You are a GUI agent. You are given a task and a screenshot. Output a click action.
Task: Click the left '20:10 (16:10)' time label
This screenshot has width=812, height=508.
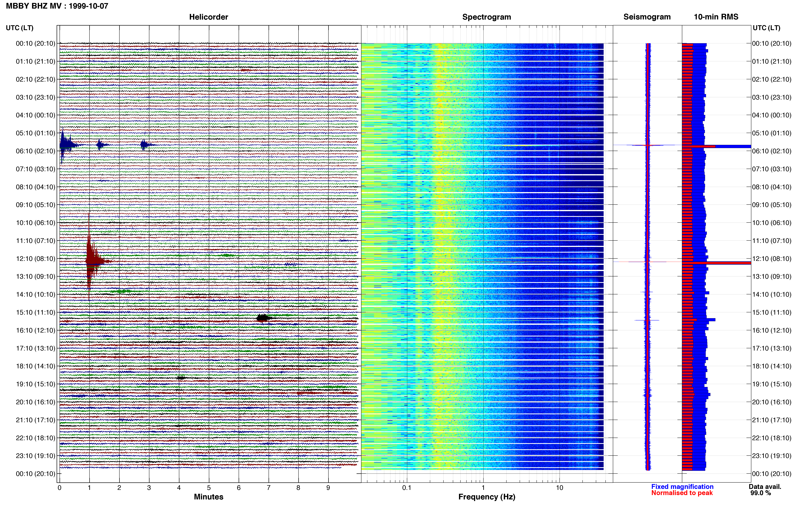pos(36,402)
